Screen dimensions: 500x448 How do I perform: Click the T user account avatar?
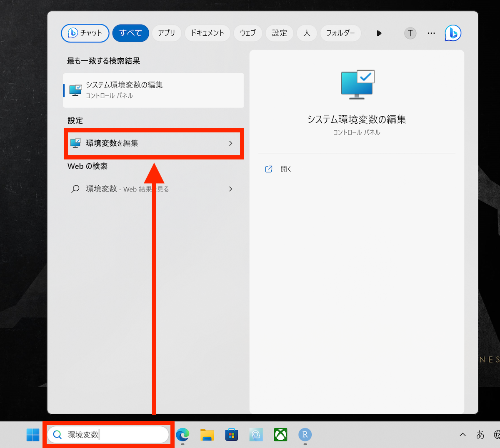point(410,33)
